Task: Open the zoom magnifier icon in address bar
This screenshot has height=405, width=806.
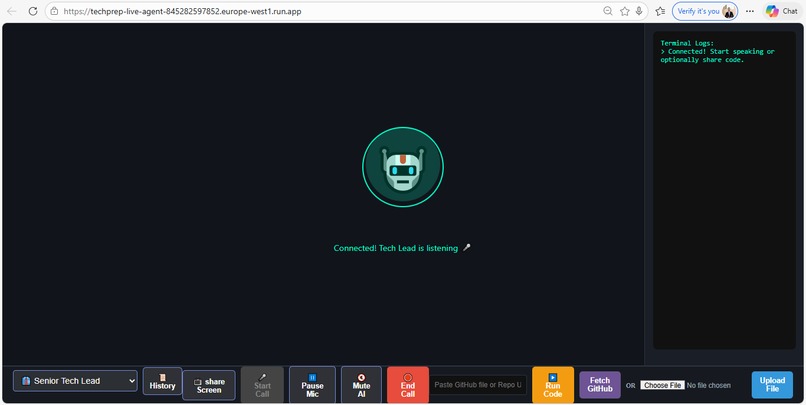Action: pyautogui.click(x=608, y=11)
